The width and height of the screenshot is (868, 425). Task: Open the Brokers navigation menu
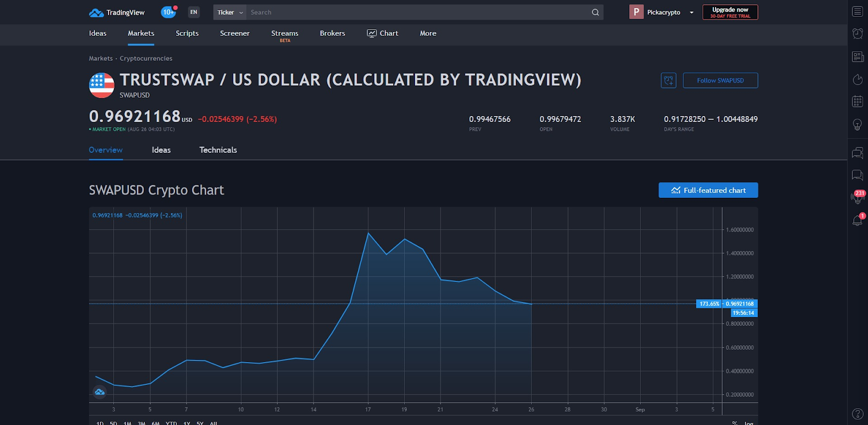click(333, 33)
